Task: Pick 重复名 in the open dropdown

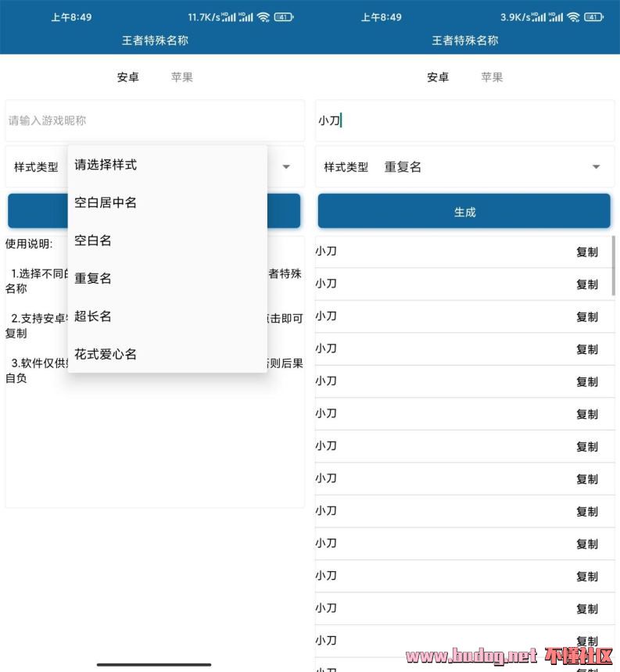Action: [x=93, y=278]
